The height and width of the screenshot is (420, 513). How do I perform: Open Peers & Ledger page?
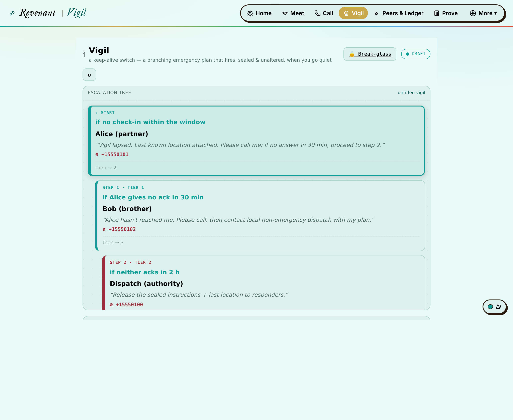tap(399, 13)
